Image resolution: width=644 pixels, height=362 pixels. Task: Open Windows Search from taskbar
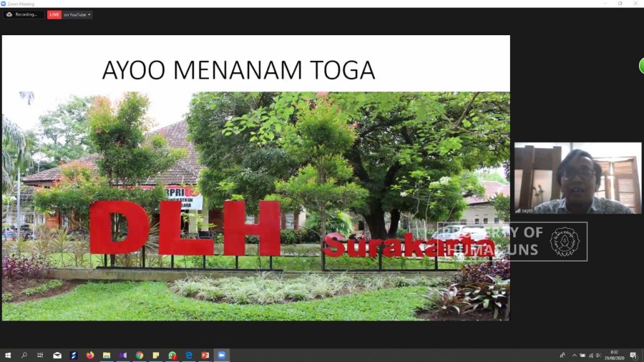click(x=25, y=355)
